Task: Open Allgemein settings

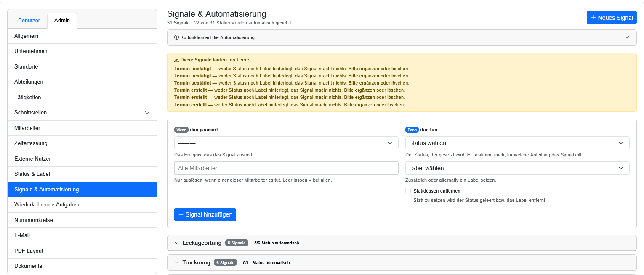Action: point(82,36)
